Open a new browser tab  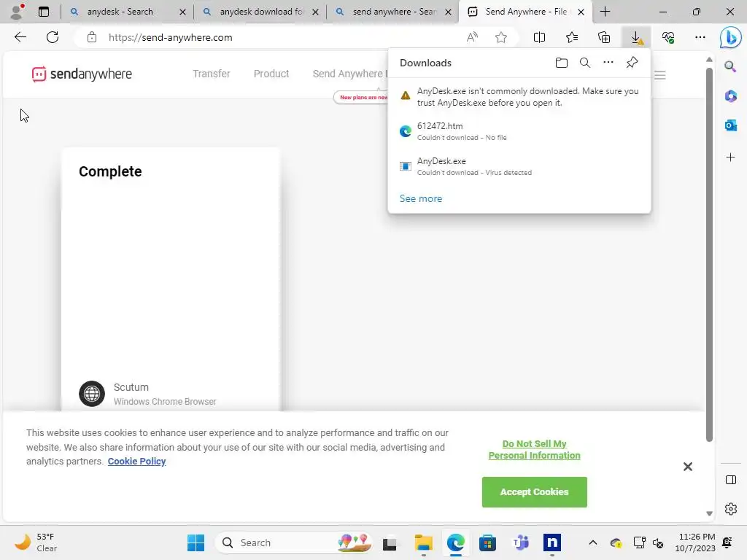click(605, 12)
